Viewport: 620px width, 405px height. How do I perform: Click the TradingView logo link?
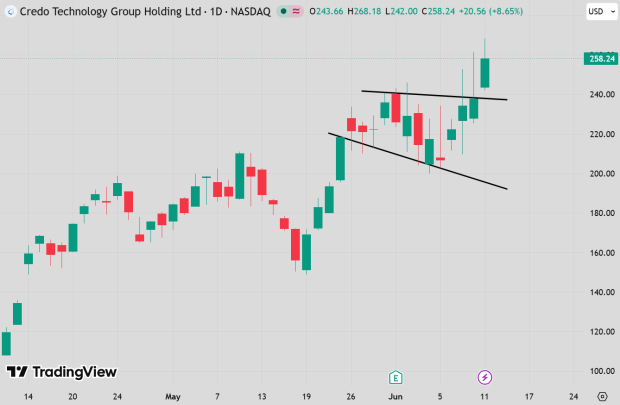[x=62, y=372]
